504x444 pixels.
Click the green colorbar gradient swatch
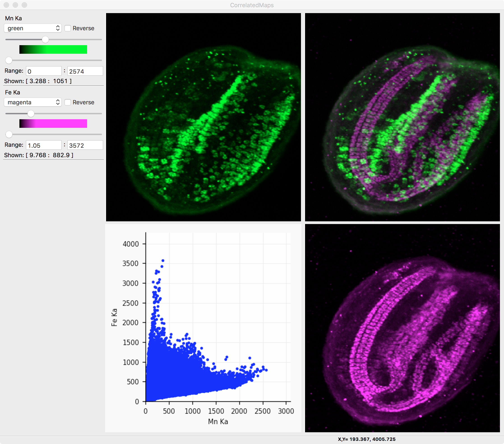tap(53, 49)
